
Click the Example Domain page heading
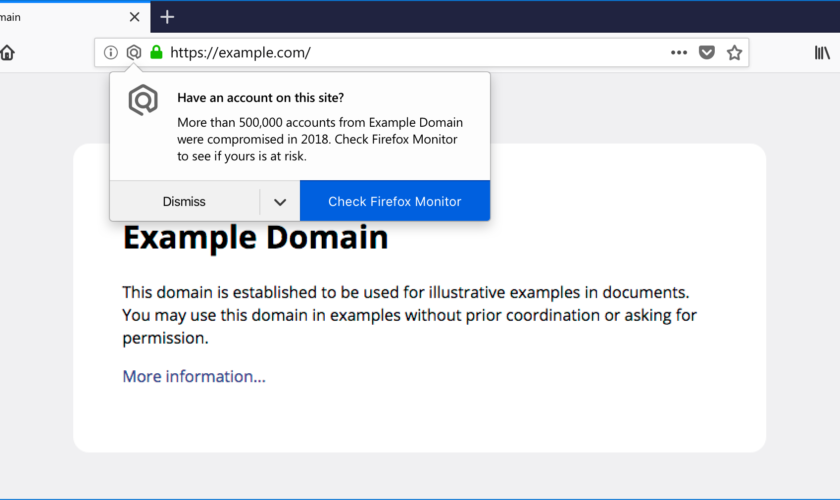(x=255, y=239)
